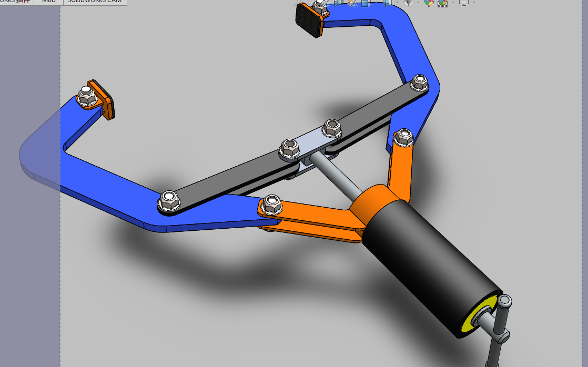Open the Apply Scene tool
Viewport: 588px width, 367px height.
[x=442, y=3]
